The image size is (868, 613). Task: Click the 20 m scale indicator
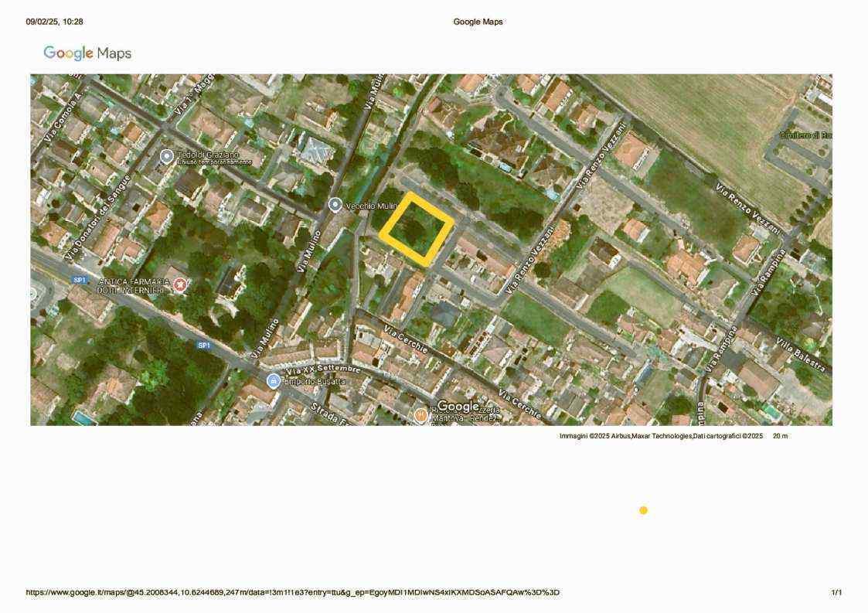point(780,437)
